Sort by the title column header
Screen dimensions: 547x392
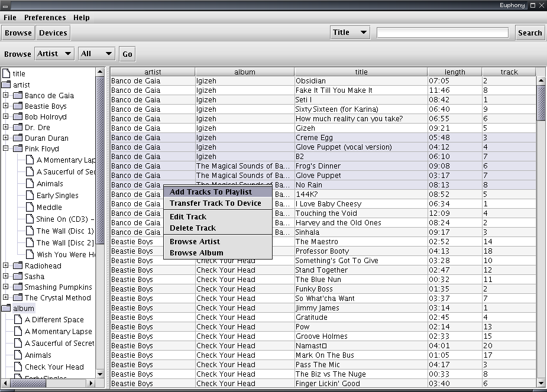point(361,72)
